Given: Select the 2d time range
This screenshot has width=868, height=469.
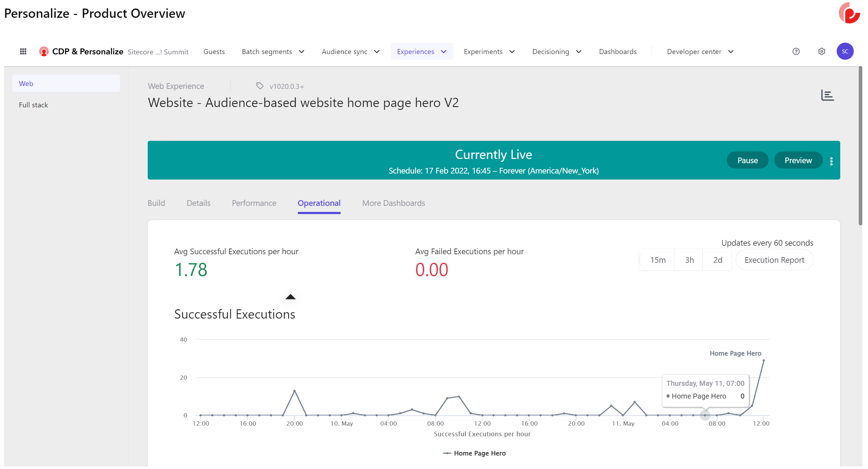Looking at the screenshot, I should pyautogui.click(x=717, y=260).
